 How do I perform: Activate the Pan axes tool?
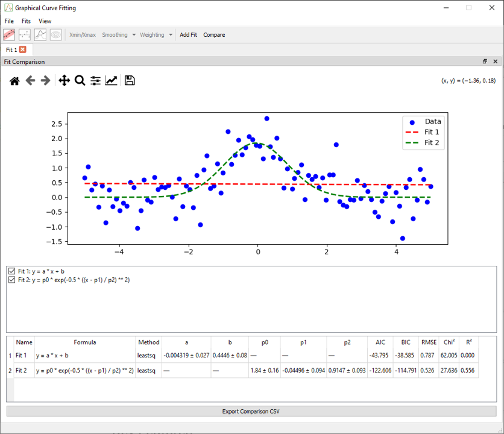pos(65,80)
